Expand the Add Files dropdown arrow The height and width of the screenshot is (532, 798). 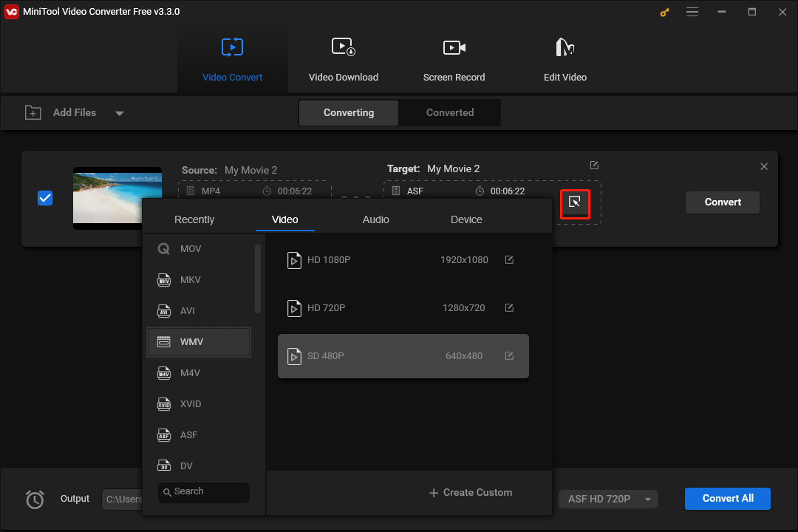[x=119, y=112]
